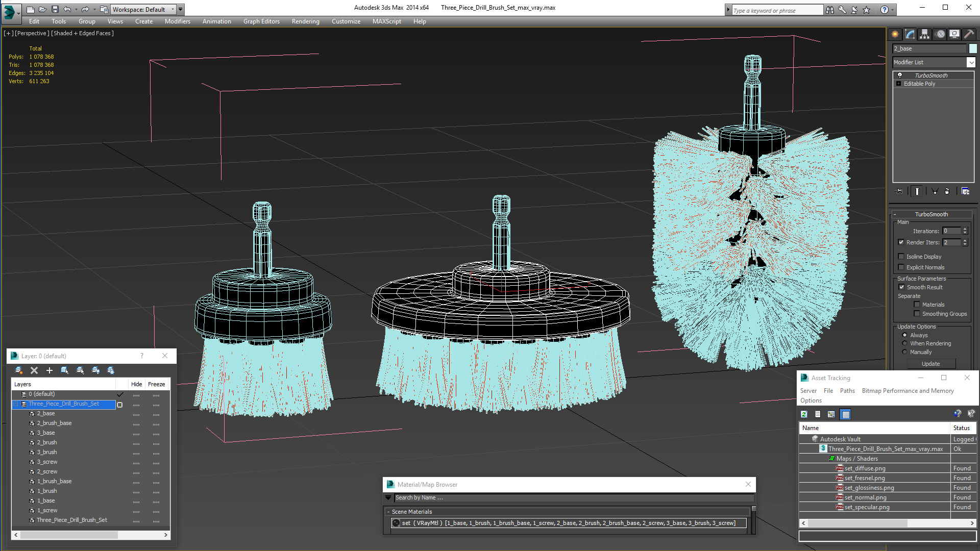Open the Utilities hammer tab
Viewport: 980px width, 551px height.
pos(969,34)
